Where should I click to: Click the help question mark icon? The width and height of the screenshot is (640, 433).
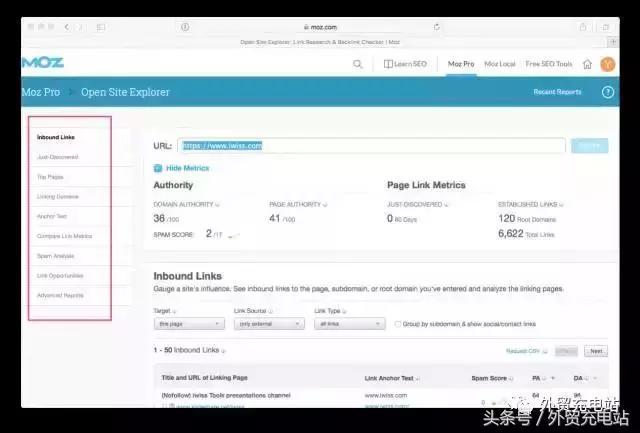point(608,92)
